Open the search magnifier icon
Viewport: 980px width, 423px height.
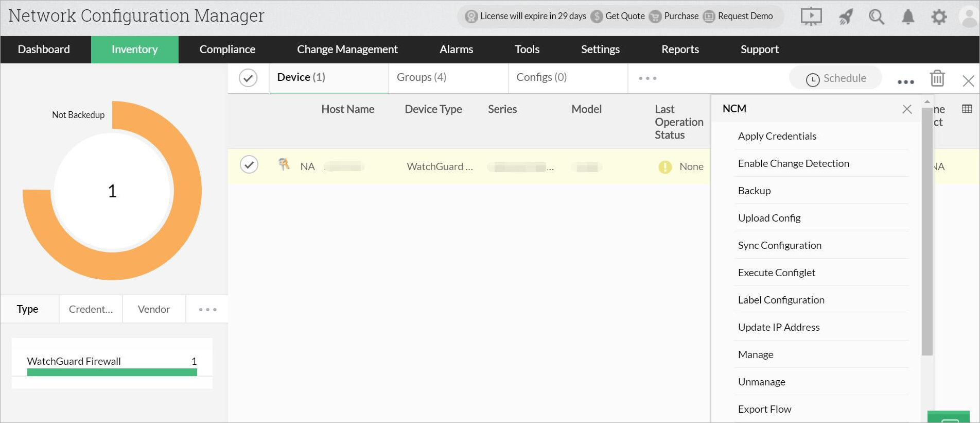pos(876,17)
